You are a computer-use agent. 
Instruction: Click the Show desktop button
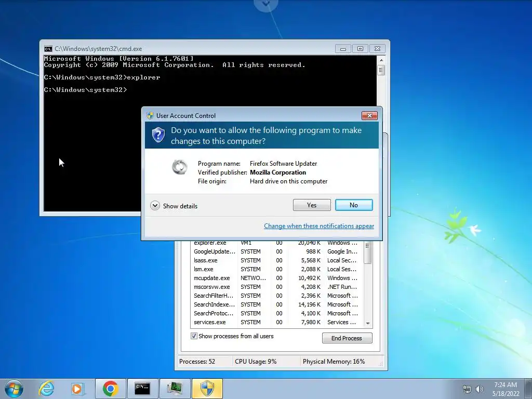528,389
